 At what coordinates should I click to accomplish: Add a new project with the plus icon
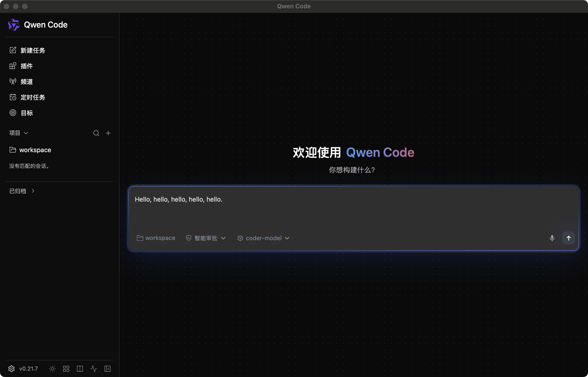coord(108,133)
